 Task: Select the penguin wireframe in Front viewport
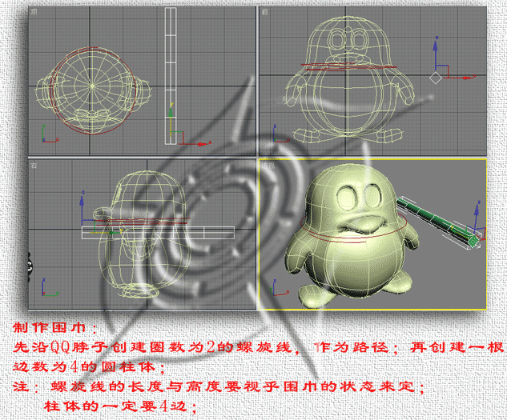click(349, 81)
